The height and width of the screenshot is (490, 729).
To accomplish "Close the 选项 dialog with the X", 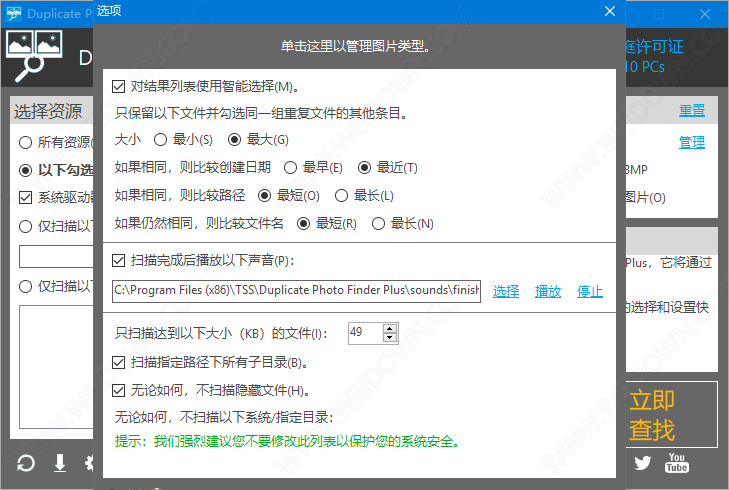I will [x=609, y=12].
